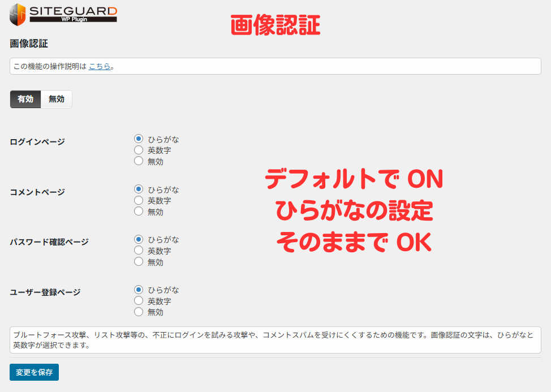Select 無効 for the ユーザー登録ページ

pos(138,311)
